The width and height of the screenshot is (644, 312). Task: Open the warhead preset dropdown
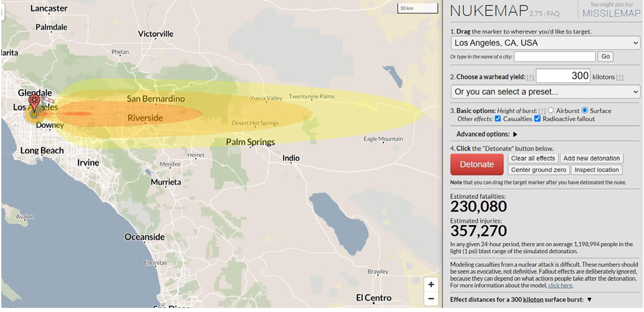(546, 92)
